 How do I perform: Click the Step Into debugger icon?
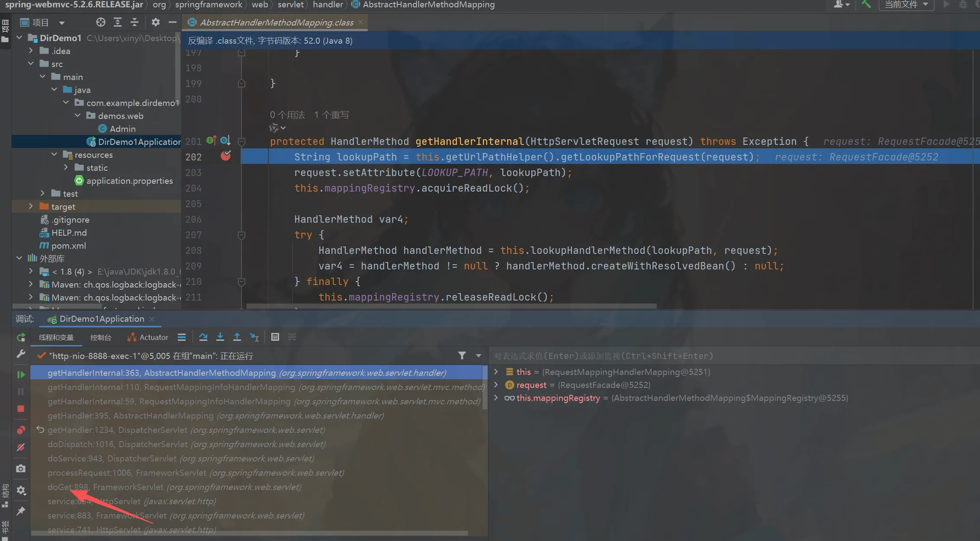point(220,337)
